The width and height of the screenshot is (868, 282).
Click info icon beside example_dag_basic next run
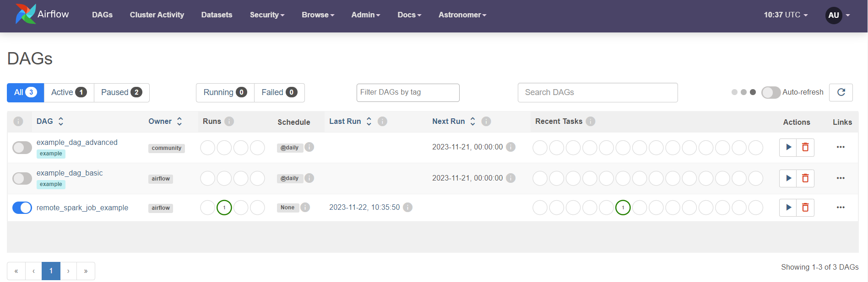point(511,178)
